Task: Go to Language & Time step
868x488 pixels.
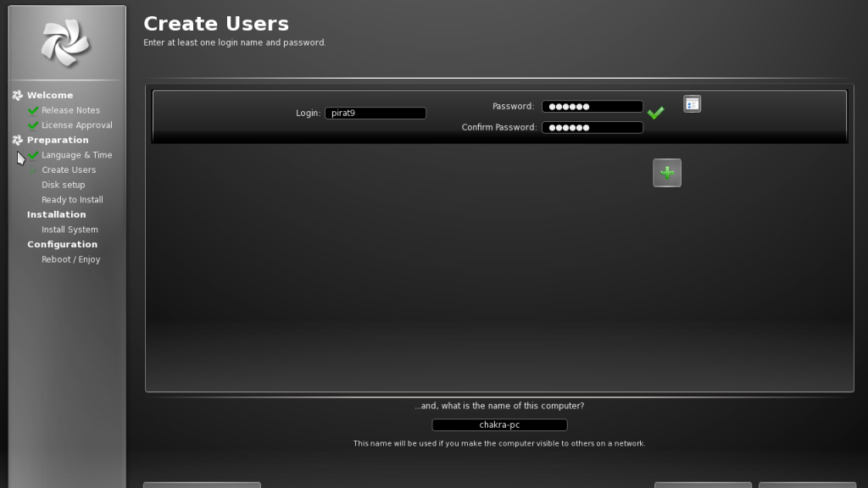Action: [77, 155]
